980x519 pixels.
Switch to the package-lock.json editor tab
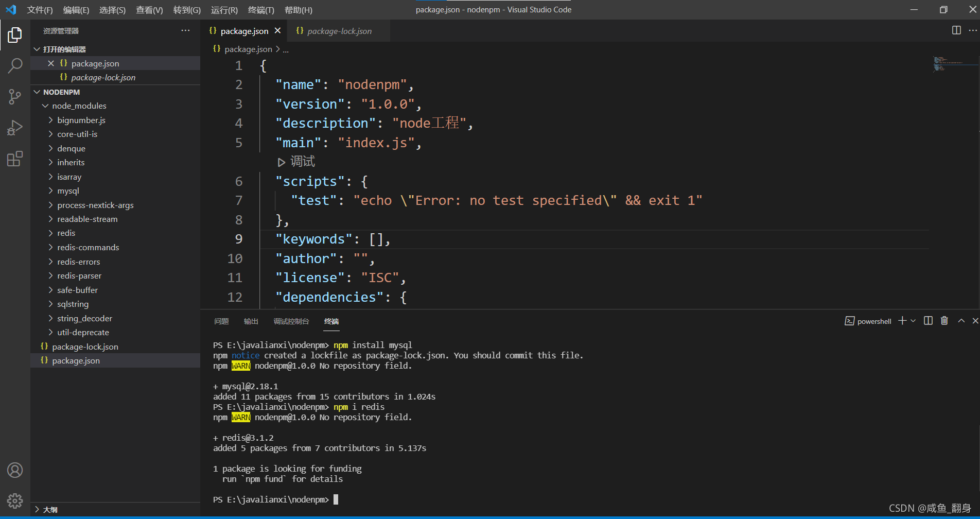coord(339,31)
